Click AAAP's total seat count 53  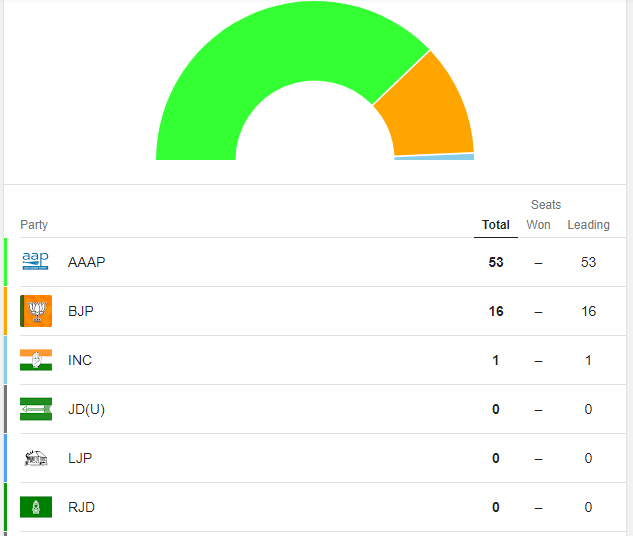(x=496, y=262)
